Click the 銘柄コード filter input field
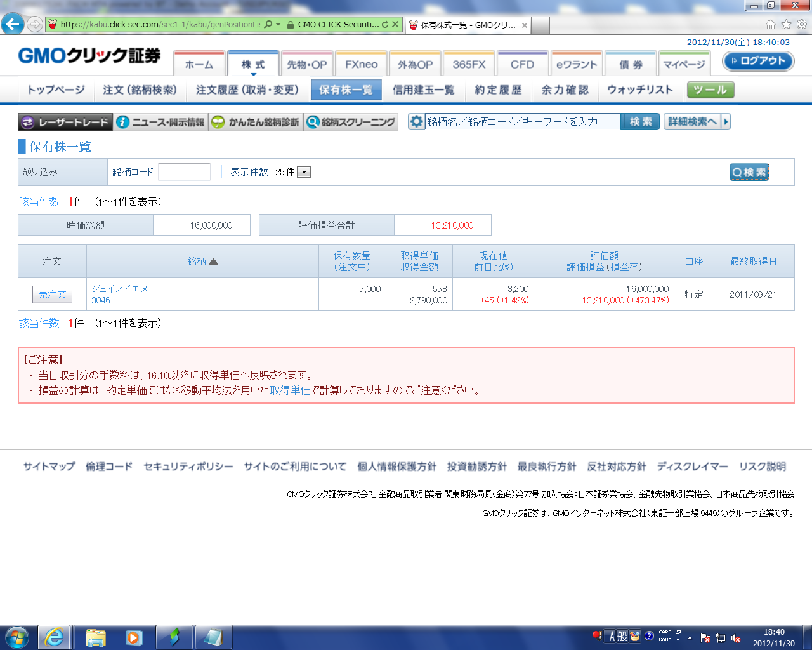 coord(184,172)
